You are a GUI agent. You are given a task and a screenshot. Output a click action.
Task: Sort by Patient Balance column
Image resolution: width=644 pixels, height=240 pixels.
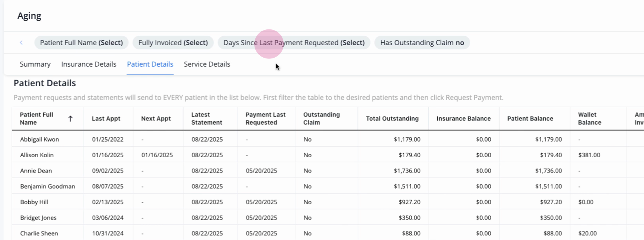click(x=530, y=118)
